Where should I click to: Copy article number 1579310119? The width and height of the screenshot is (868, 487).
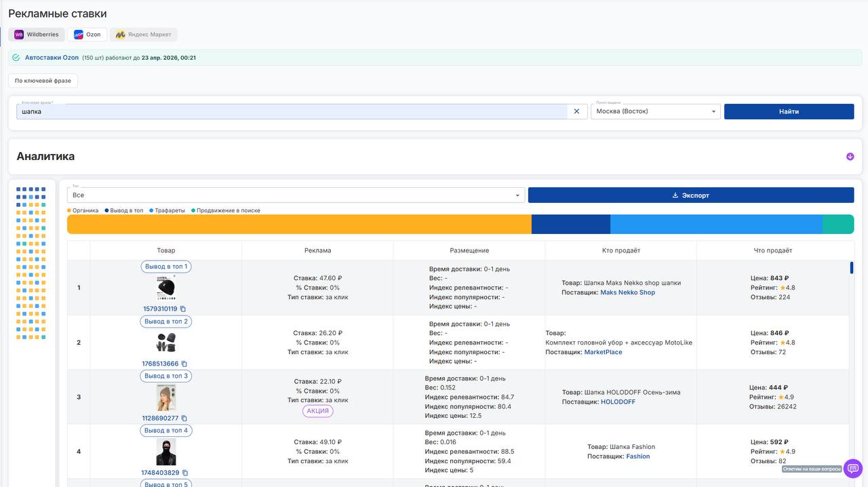(183, 309)
